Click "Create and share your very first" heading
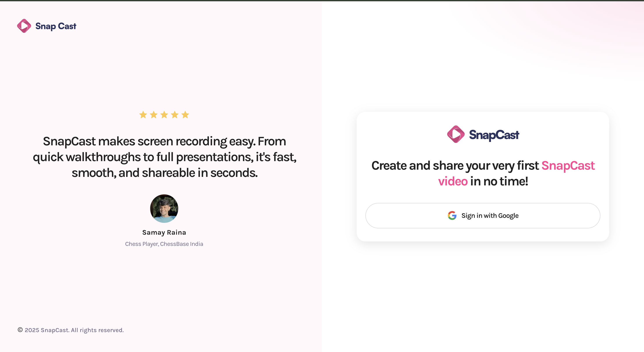644x352 pixels. (455, 165)
